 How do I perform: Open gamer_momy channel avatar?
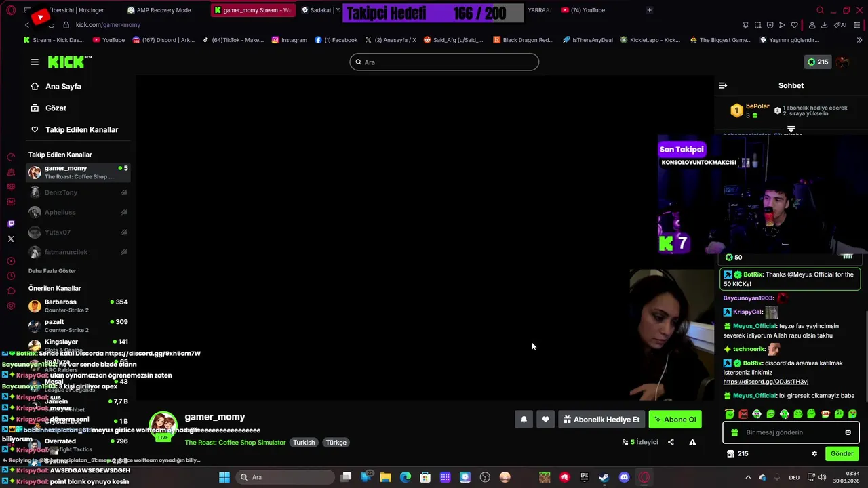(x=163, y=426)
